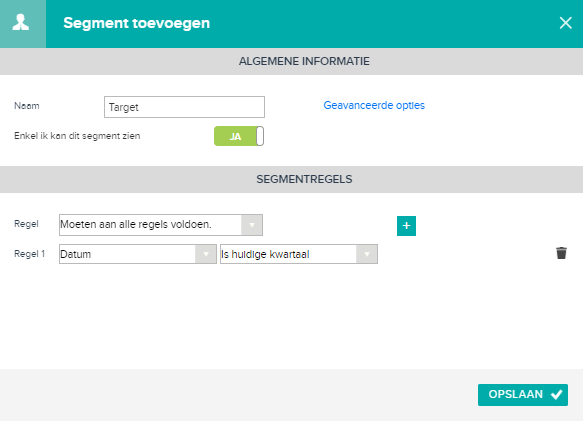Close the Segment toevoegen dialog
Viewport: 583px width, 421px height.
tap(566, 23)
